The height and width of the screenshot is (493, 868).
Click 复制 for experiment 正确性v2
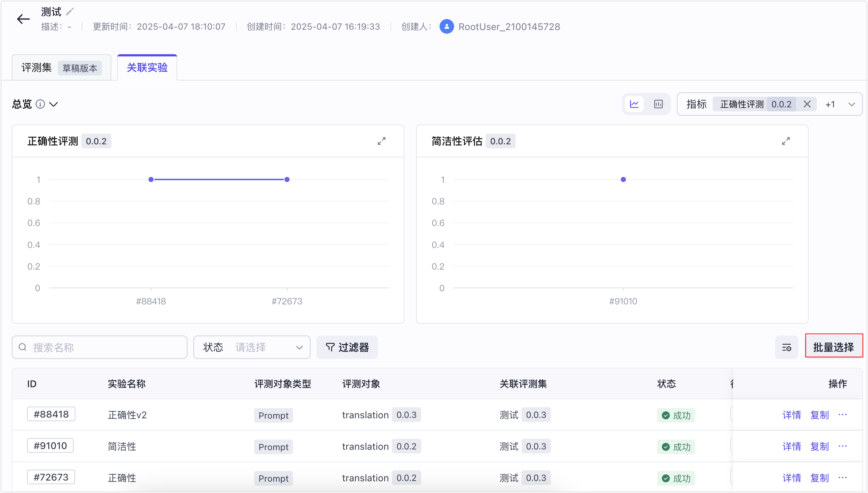820,415
